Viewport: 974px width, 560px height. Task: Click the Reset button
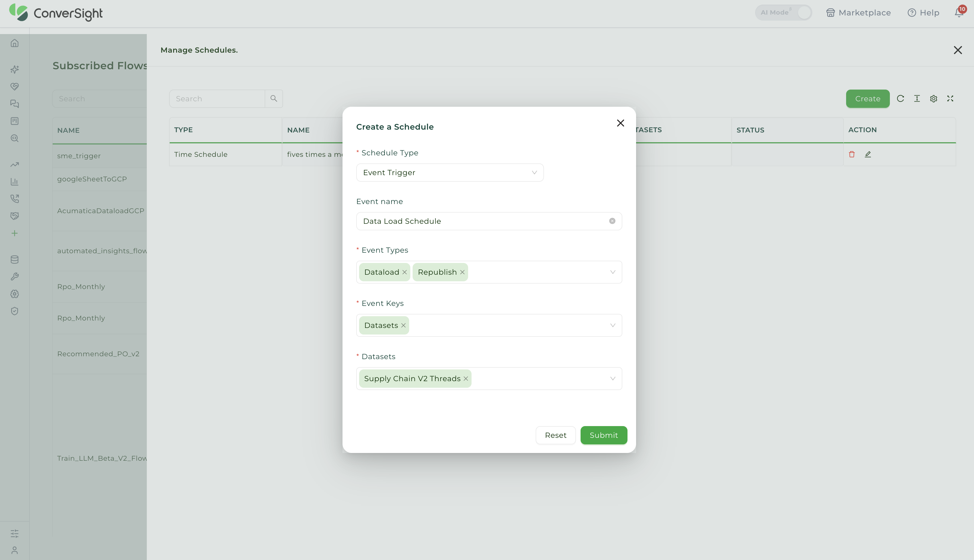click(x=556, y=435)
